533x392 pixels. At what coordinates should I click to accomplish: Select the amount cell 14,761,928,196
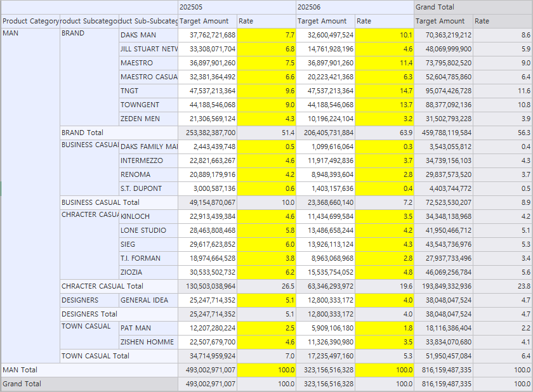tap(326, 49)
